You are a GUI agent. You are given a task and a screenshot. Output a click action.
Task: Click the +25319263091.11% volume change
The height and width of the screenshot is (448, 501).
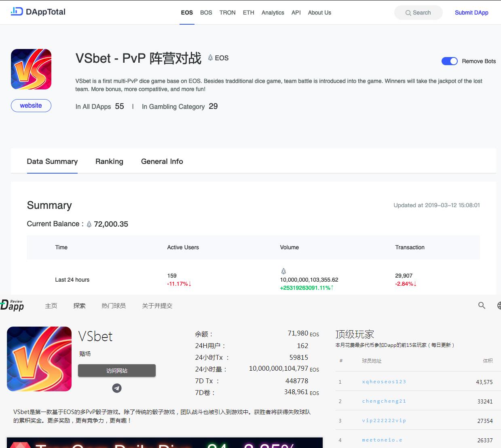pos(307,288)
